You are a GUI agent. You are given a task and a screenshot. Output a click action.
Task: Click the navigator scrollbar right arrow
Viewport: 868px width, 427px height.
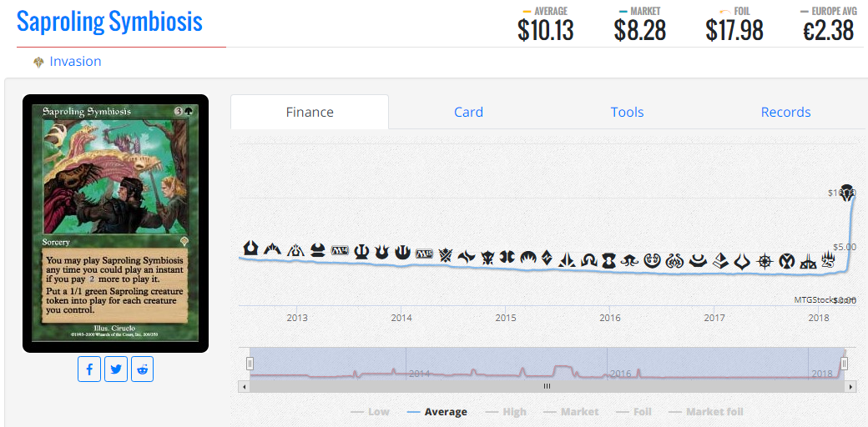pos(850,386)
